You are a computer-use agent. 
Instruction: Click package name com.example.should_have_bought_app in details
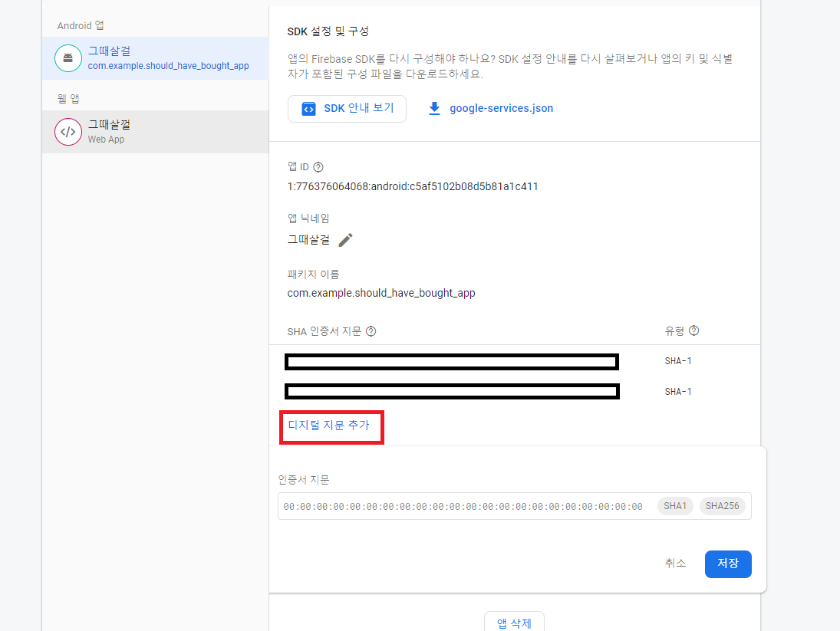click(x=381, y=294)
